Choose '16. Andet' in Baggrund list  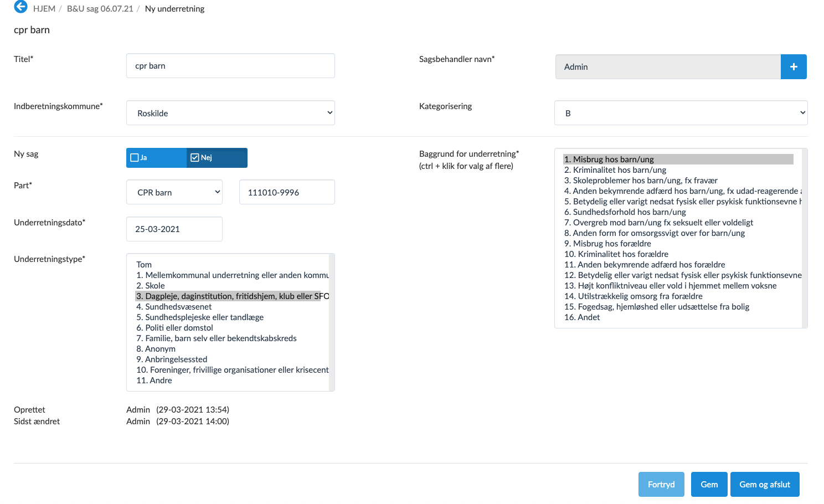(582, 317)
